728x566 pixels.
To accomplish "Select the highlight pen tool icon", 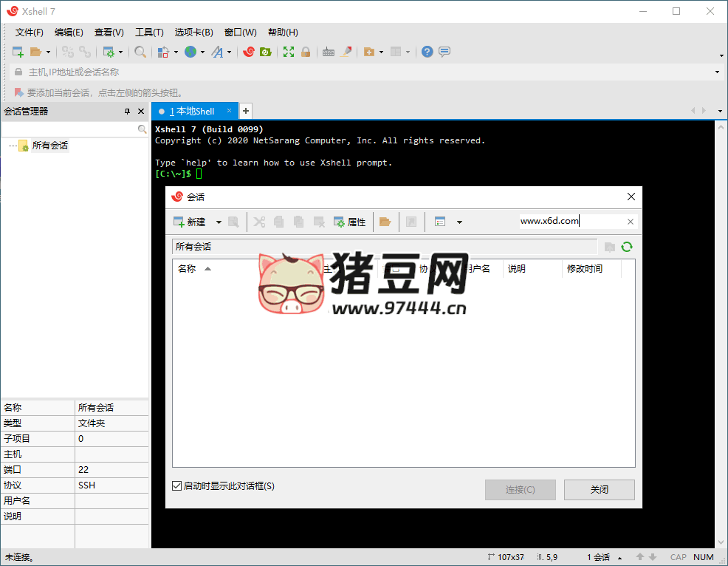I will coord(346,52).
